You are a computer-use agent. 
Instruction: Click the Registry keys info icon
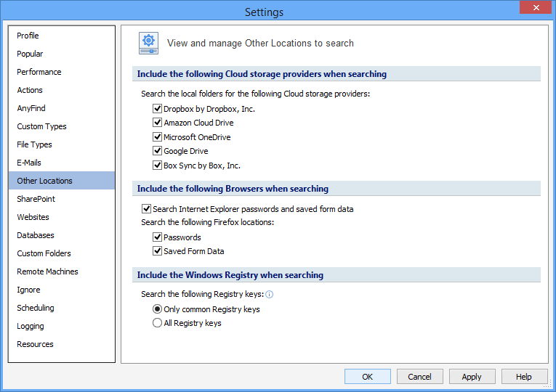click(269, 295)
